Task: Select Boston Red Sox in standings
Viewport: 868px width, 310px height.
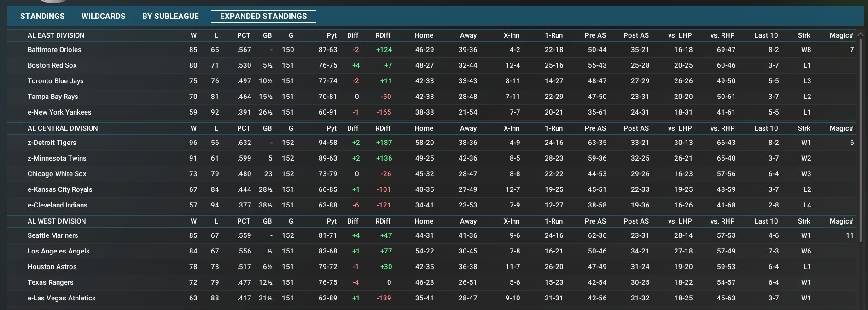Action: coord(52,65)
